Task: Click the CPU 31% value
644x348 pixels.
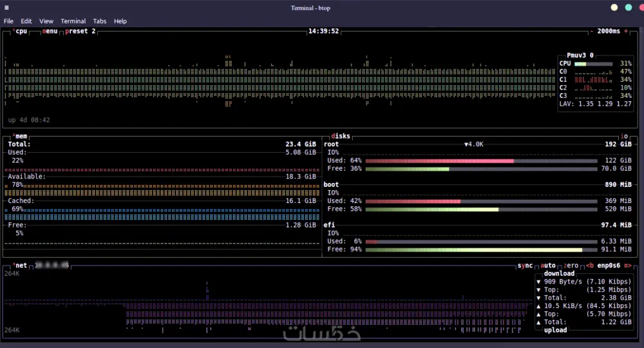Action: click(626, 64)
